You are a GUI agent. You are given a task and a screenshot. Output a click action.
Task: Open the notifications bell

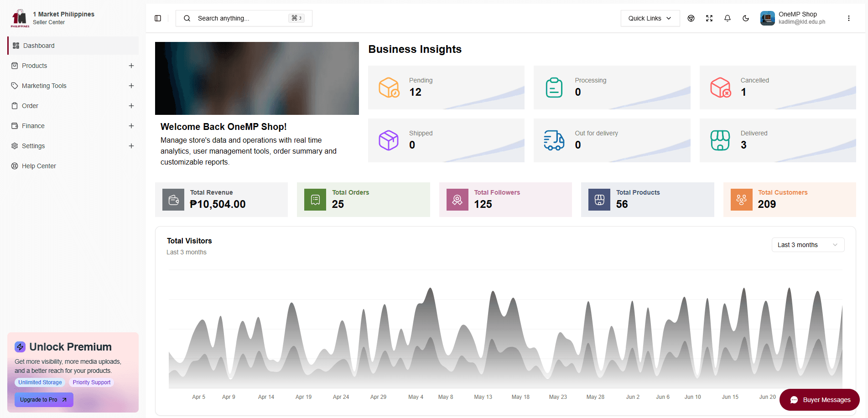point(728,18)
